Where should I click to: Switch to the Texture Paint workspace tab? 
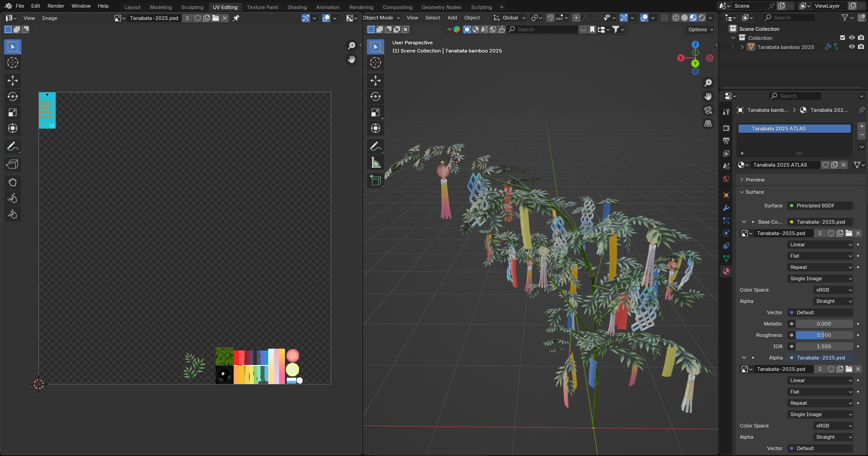click(x=262, y=7)
